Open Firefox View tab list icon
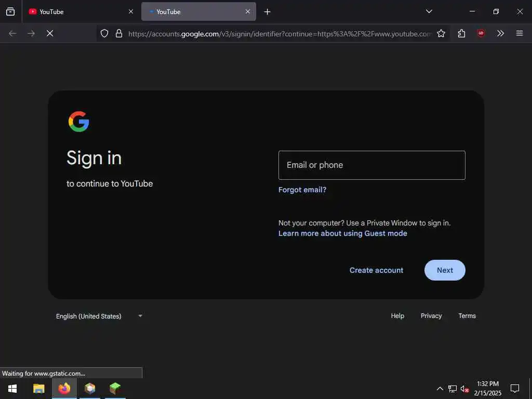532x399 pixels. pos(10,11)
